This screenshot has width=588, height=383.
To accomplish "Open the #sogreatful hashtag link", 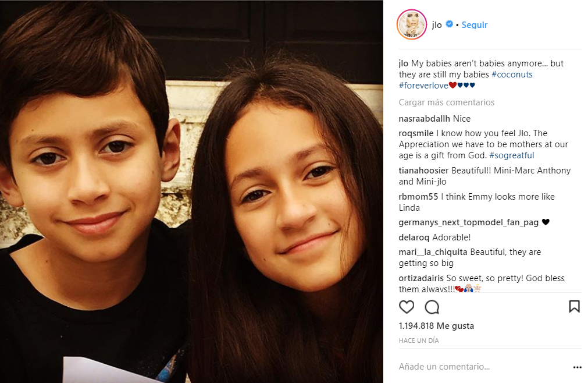I will coord(511,155).
